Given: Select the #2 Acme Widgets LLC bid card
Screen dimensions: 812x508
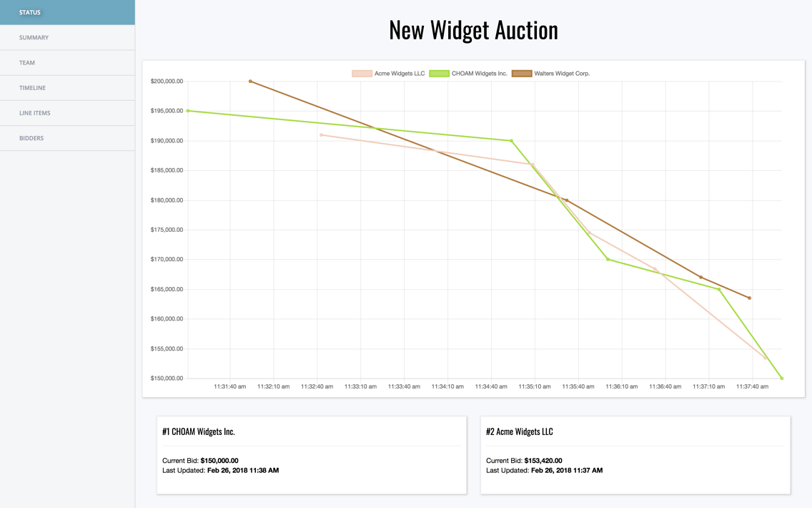Looking at the screenshot, I should 635,455.
